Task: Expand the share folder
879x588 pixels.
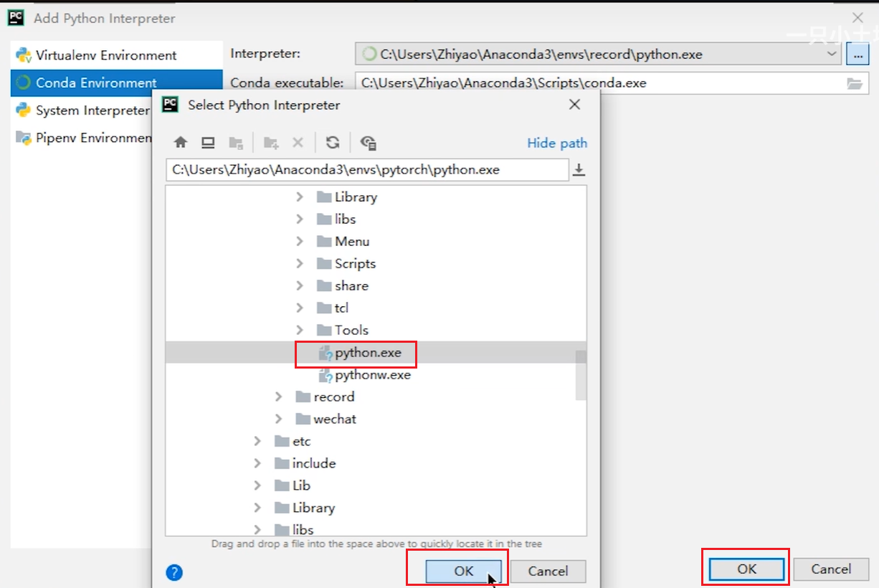Action: pos(300,285)
